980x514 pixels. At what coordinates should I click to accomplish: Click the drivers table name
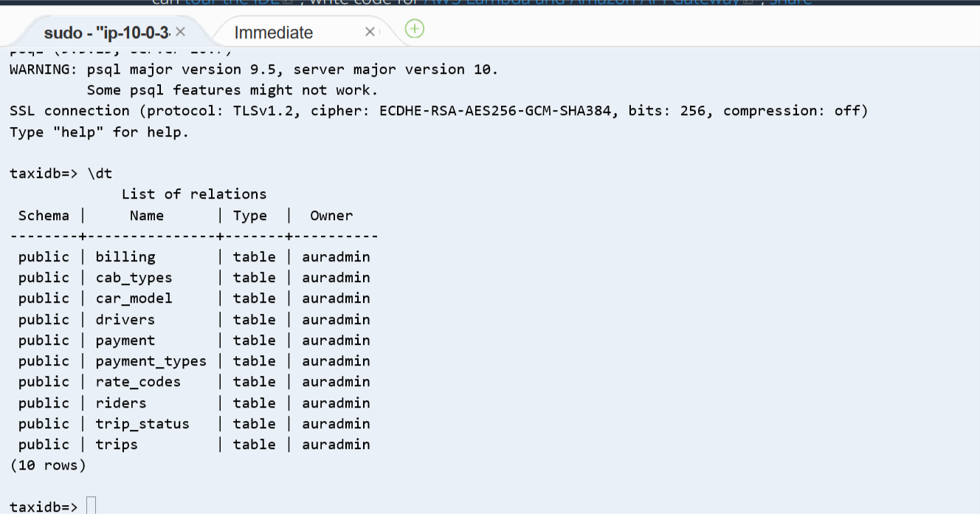(125, 320)
